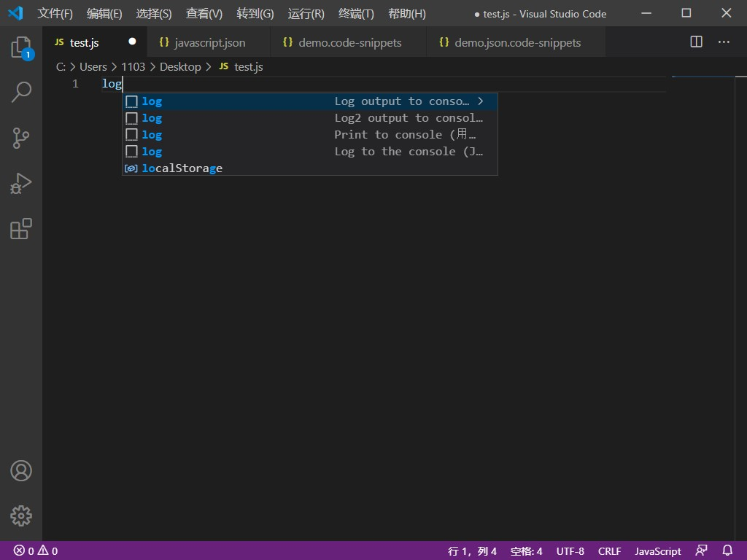This screenshot has width=747, height=560.
Task: Click the snippet icon of 'Log to the console' suggestion
Action: tap(131, 152)
